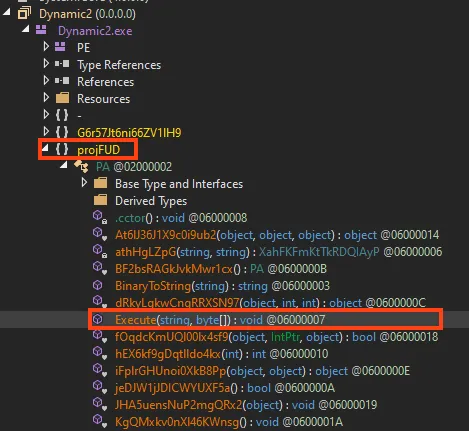Click the Type References icon
469x431 pixels.
tap(62, 63)
